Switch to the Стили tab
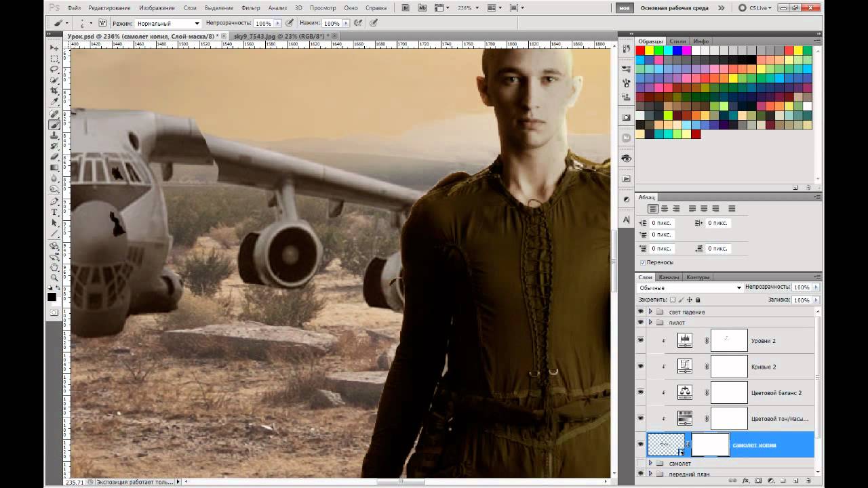 [x=677, y=41]
